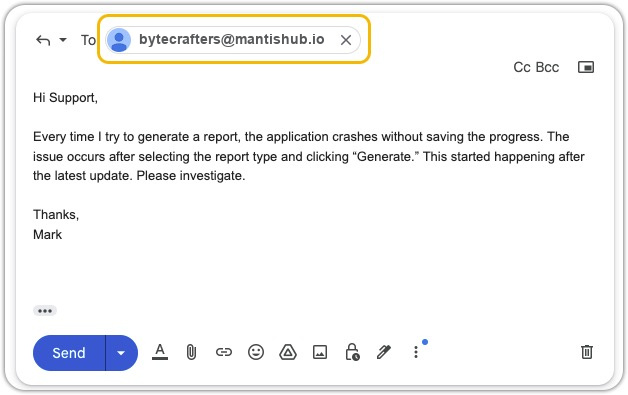Screen dimensions: 628x395
Task: Insert a link
Action: point(223,352)
